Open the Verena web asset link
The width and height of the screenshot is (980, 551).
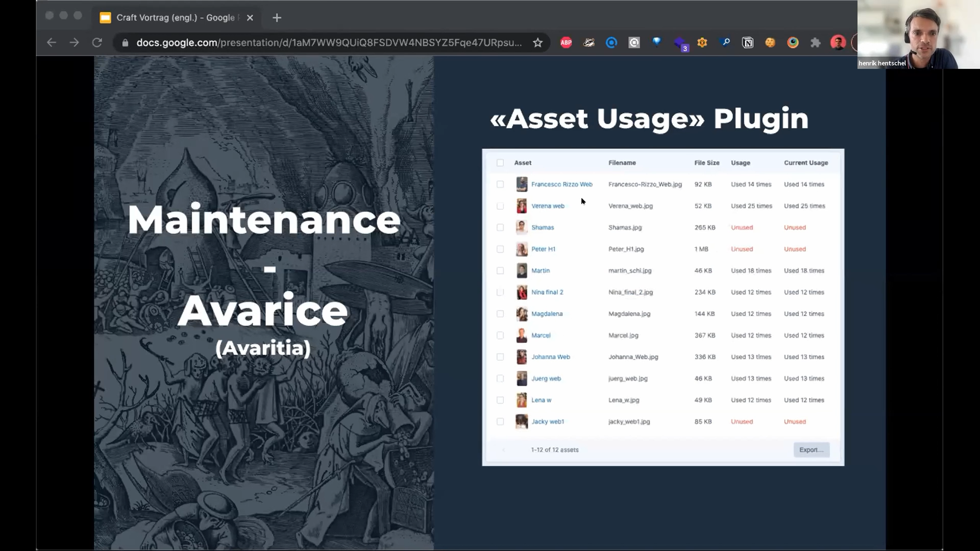pos(548,206)
